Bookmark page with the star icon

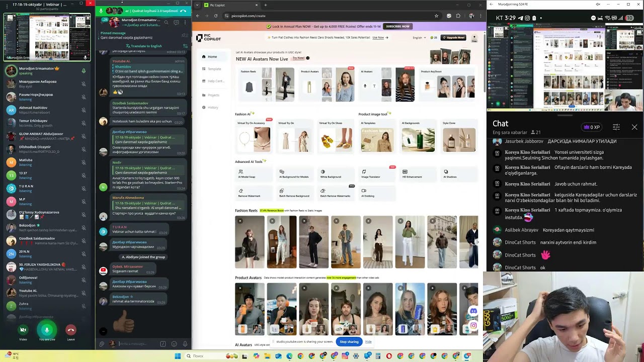tap(436, 16)
